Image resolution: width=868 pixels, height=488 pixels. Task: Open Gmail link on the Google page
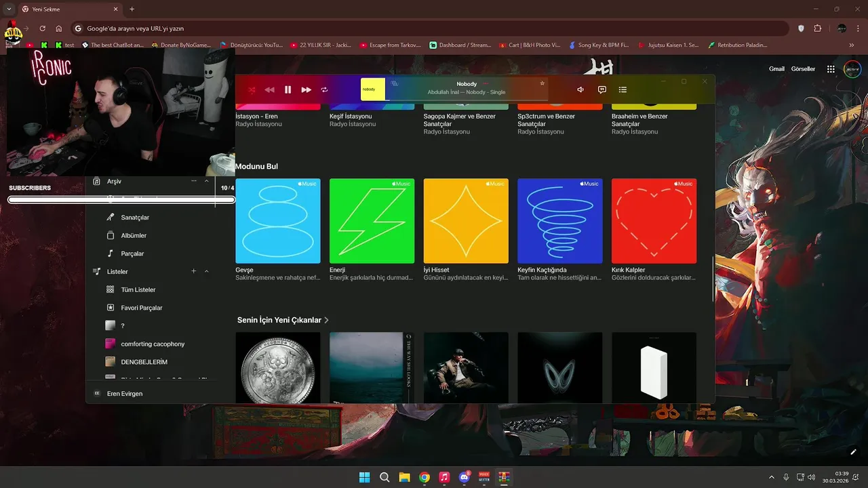click(x=776, y=68)
